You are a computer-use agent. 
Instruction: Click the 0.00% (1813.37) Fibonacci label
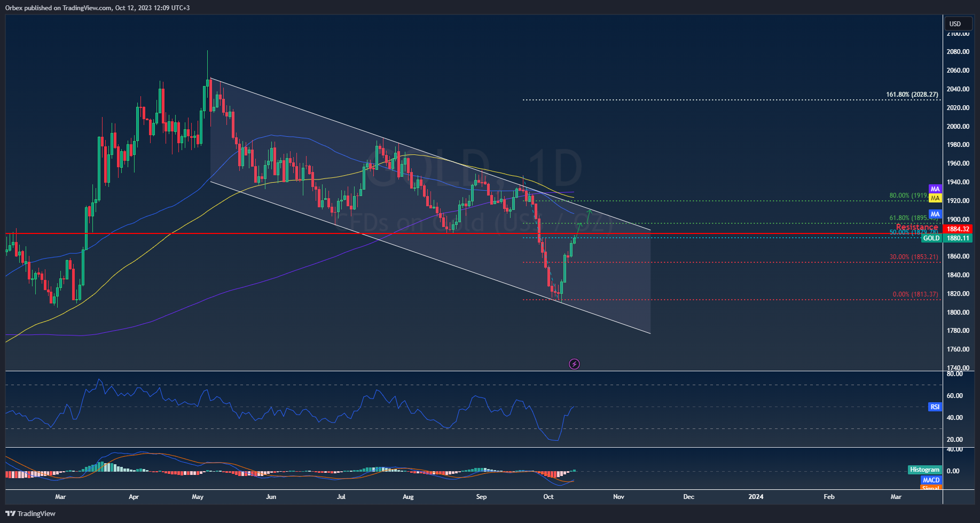point(915,294)
